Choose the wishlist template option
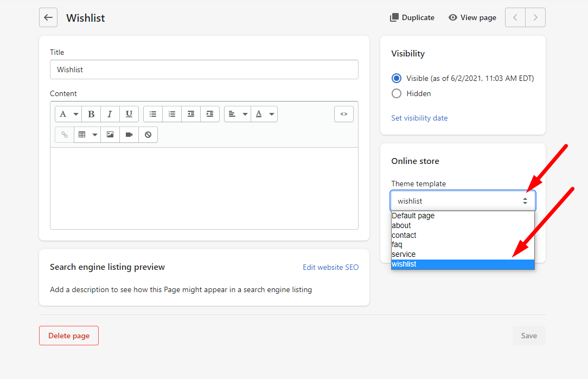The image size is (588, 379). (463, 264)
